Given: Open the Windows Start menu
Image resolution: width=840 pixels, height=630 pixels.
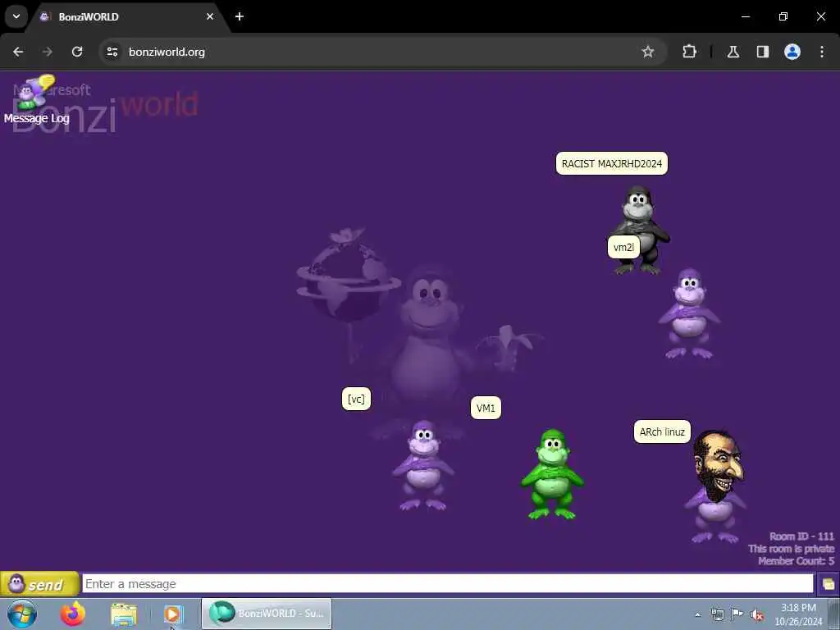Looking at the screenshot, I should 22,614.
